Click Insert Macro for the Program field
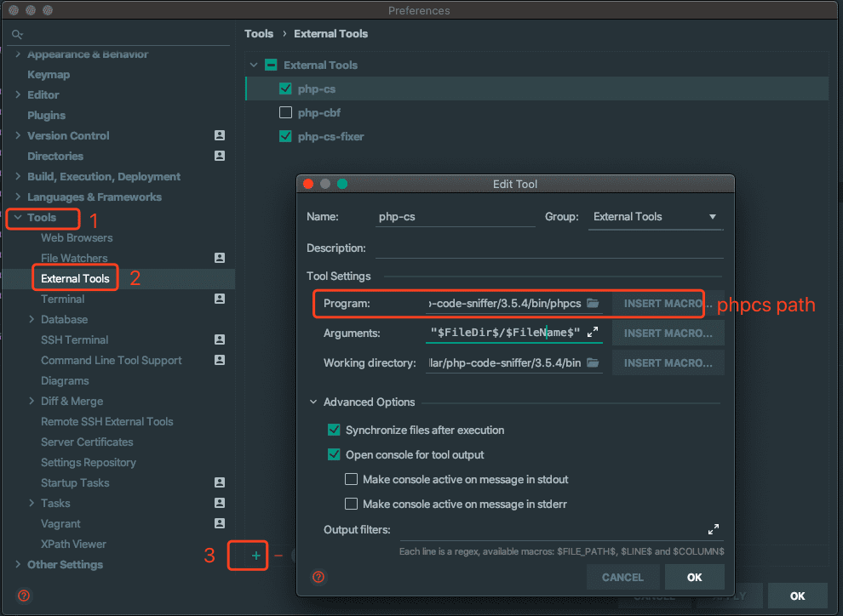The image size is (843, 616). tap(668, 304)
